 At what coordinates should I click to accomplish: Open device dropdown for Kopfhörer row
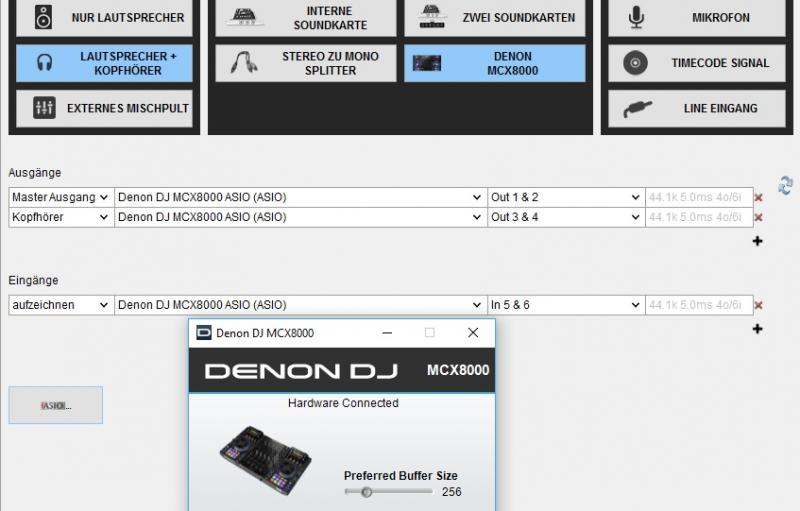click(301, 217)
